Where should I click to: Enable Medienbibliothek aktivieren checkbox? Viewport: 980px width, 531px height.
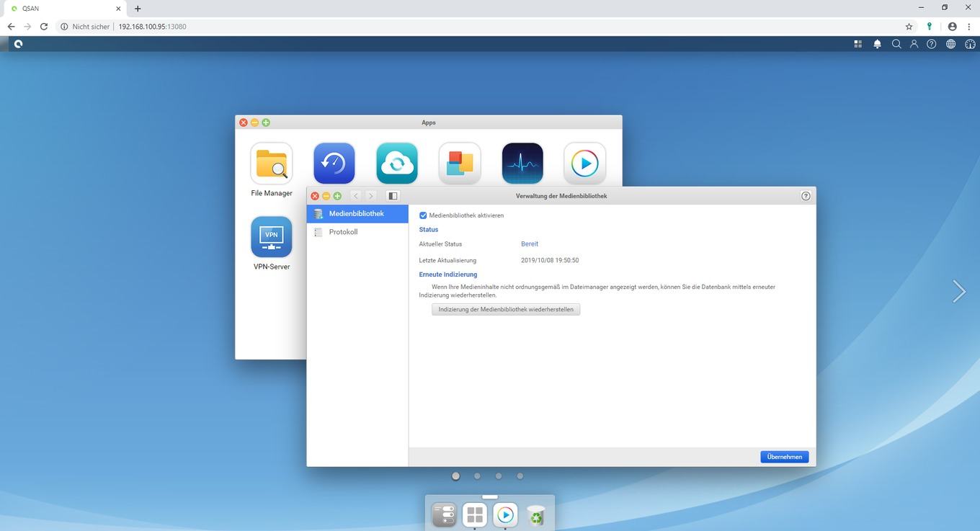(423, 215)
